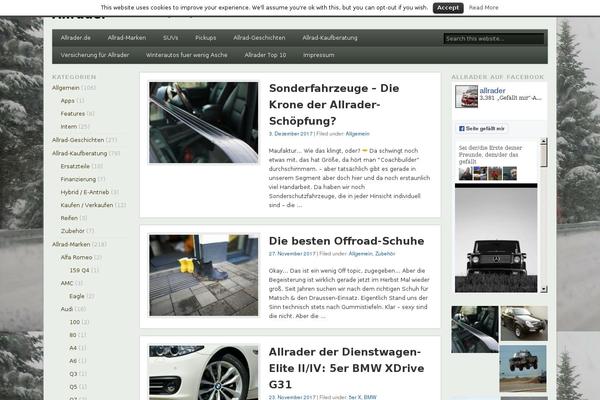This screenshot has width=600, height=400.
Task: Open the 159 Q4 category
Action: click(79, 270)
